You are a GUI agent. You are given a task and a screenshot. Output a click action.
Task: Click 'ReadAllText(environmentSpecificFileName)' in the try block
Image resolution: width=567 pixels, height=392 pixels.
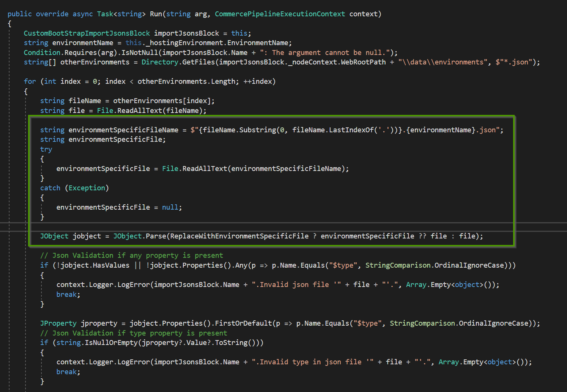click(263, 169)
